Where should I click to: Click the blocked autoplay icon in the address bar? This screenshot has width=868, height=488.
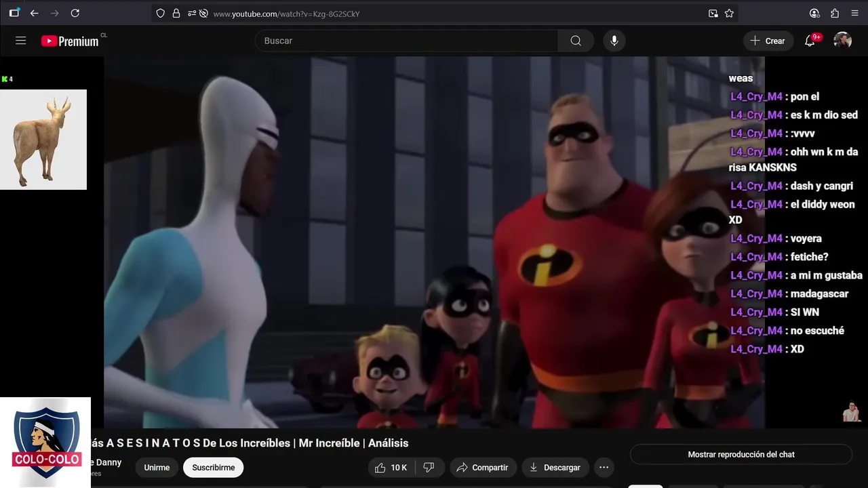point(203,13)
